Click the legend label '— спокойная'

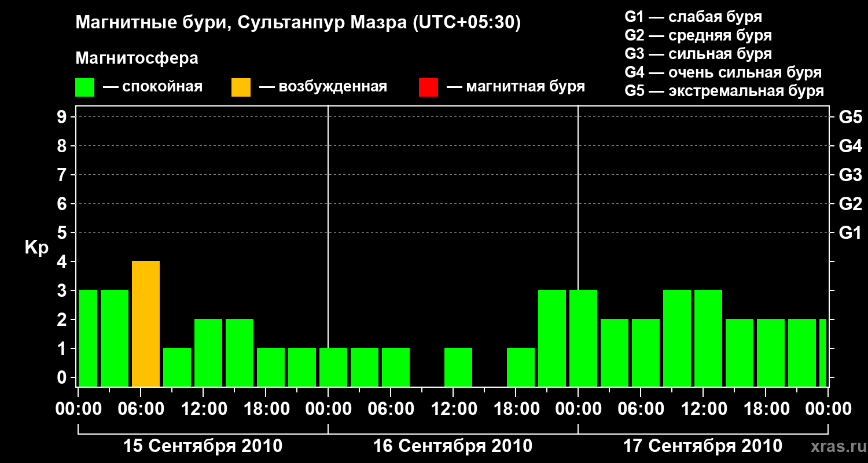coord(153,87)
